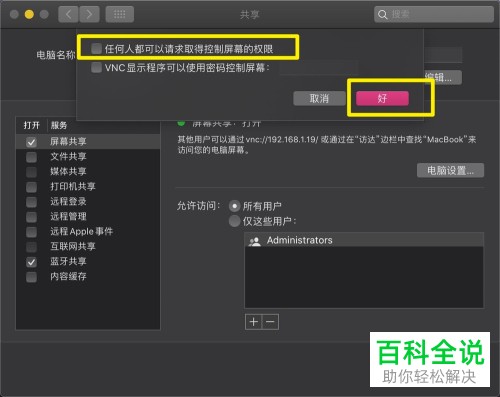Click the forward navigation arrow
This screenshot has width=500, height=397.
[89, 14]
